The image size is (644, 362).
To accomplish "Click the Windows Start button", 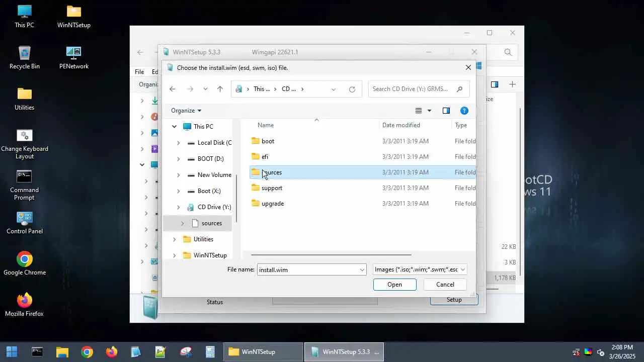I will tap(12, 352).
